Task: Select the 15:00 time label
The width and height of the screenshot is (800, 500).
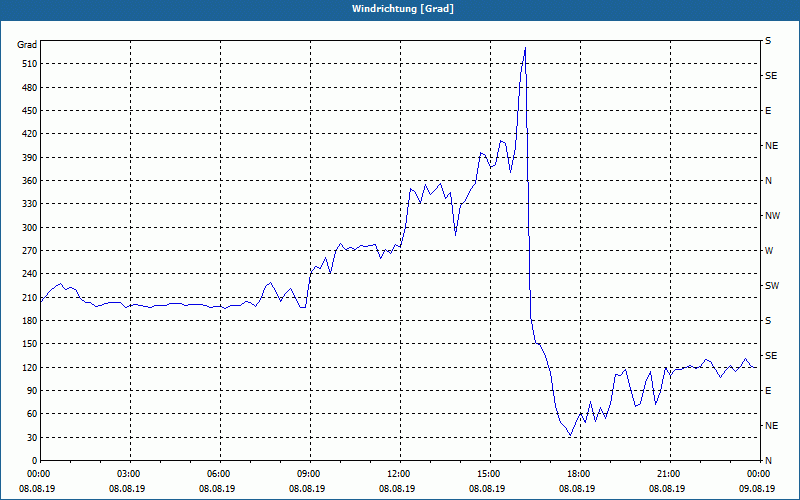Action: pyautogui.click(x=490, y=473)
